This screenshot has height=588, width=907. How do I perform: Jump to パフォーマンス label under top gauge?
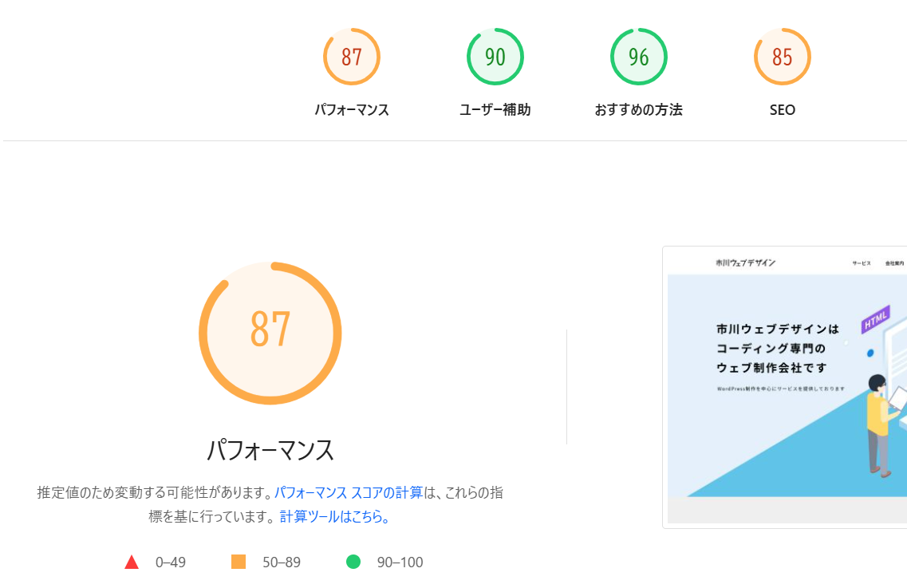(x=351, y=110)
